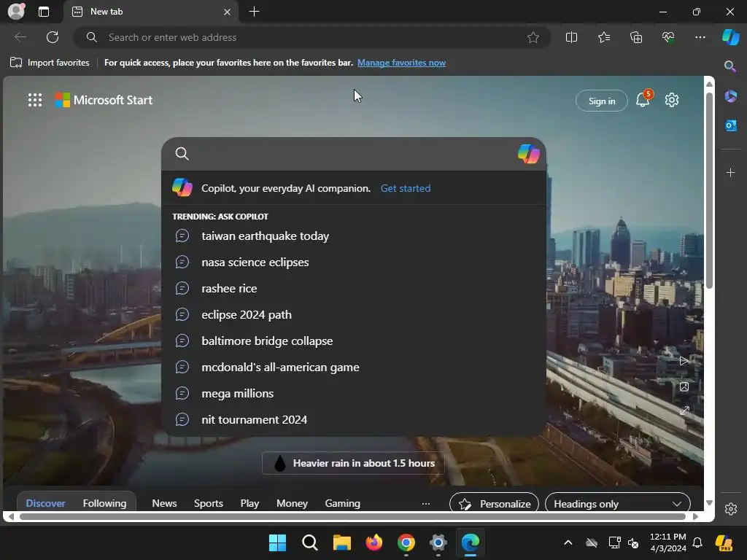Image resolution: width=747 pixels, height=560 pixels.
Task: Open the Sports tab
Action: pos(208,503)
